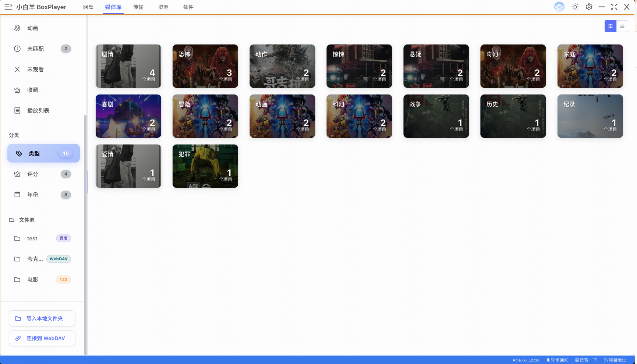Viewport: 637px width, 364px height.
Task: Toggle light/dark theme with the sun icon
Action: point(575,7)
